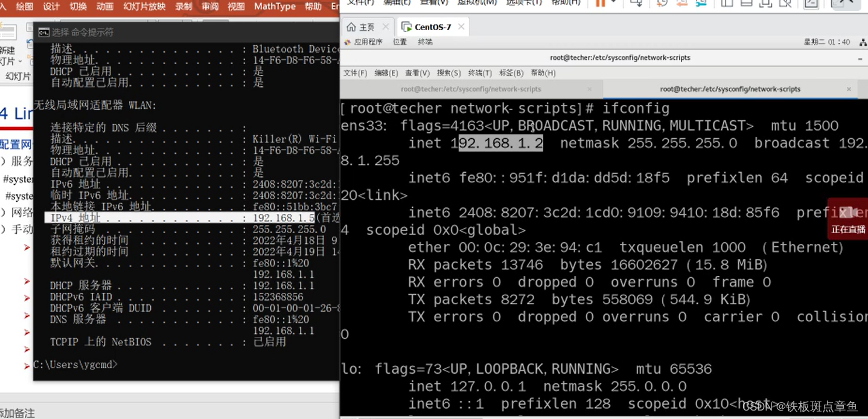The height and width of the screenshot is (419, 868).
Task: Expand the 新建幻灯片 dropdown arrow
Action: [x=20, y=62]
